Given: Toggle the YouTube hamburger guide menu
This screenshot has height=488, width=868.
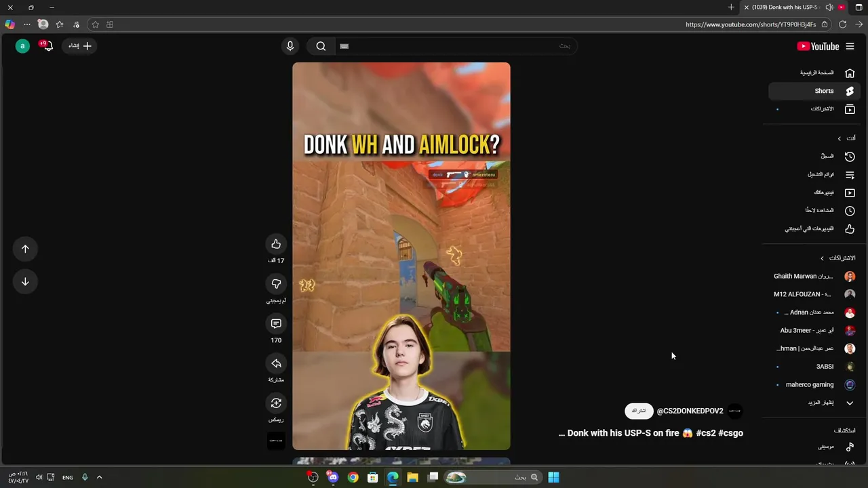Looking at the screenshot, I should [850, 46].
